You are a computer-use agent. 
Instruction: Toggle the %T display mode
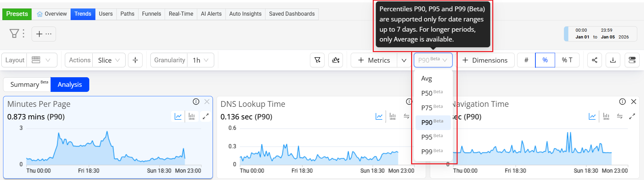click(567, 60)
